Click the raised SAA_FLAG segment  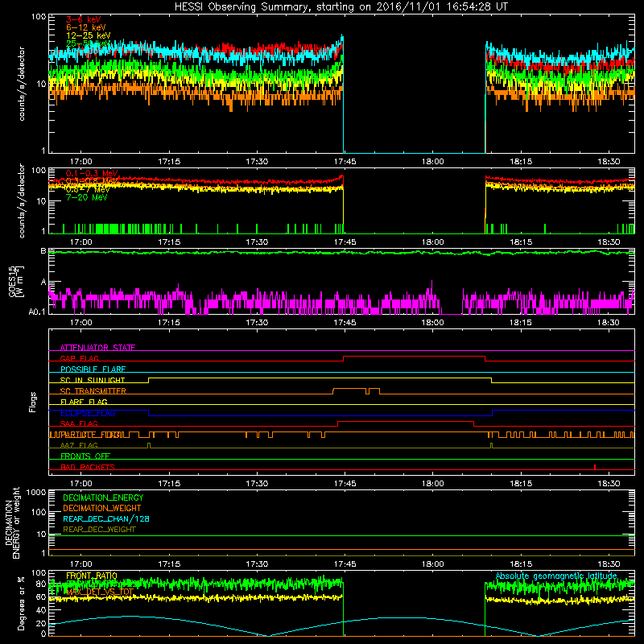(406, 421)
